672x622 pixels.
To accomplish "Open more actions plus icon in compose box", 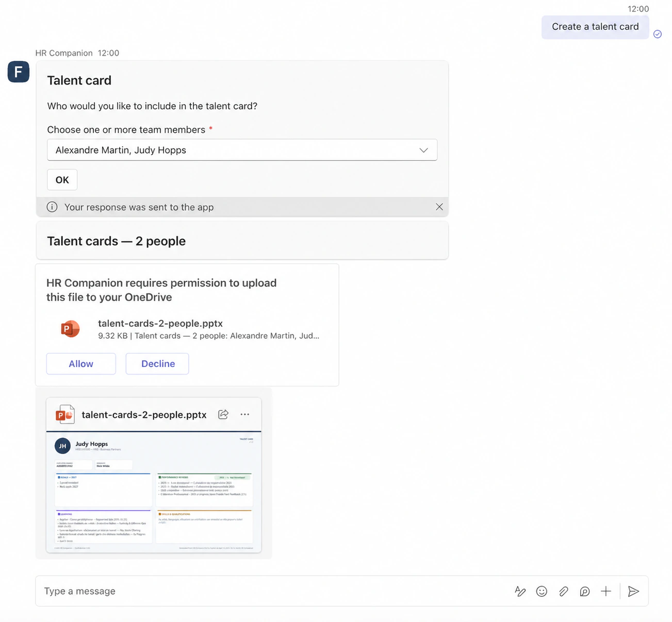I will pos(606,591).
